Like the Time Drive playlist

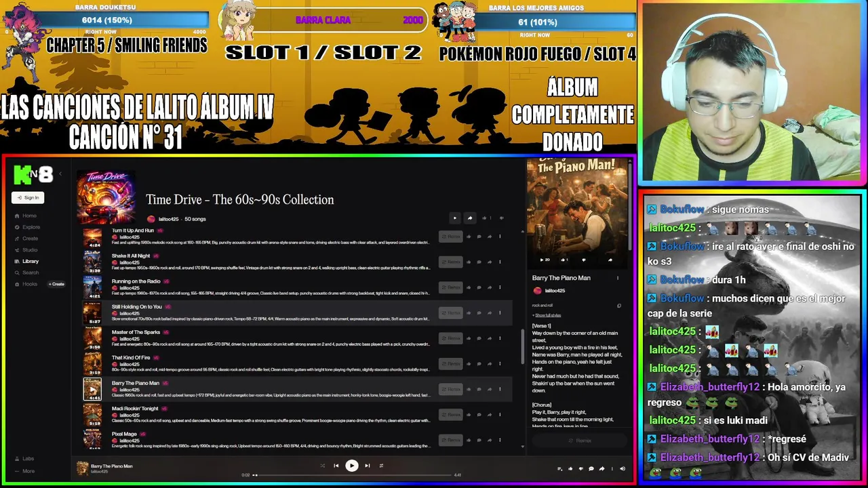click(x=485, y=218)
